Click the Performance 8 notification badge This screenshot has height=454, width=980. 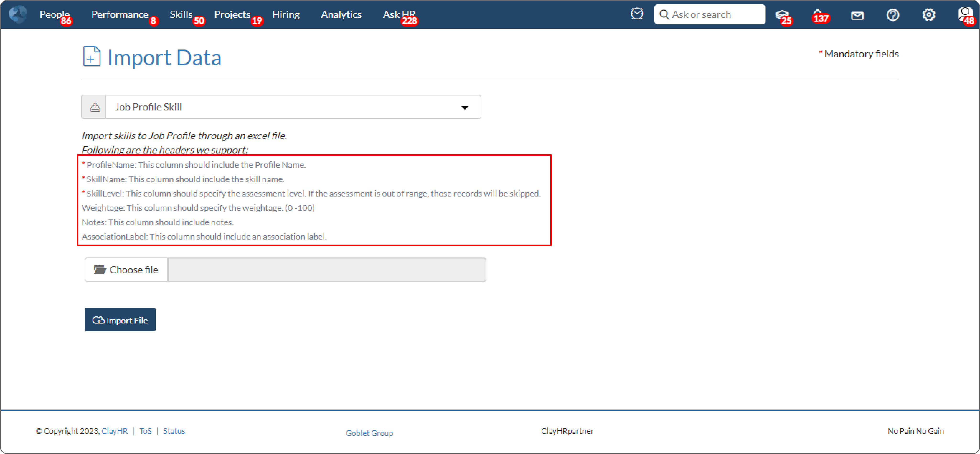pos(153,21)
